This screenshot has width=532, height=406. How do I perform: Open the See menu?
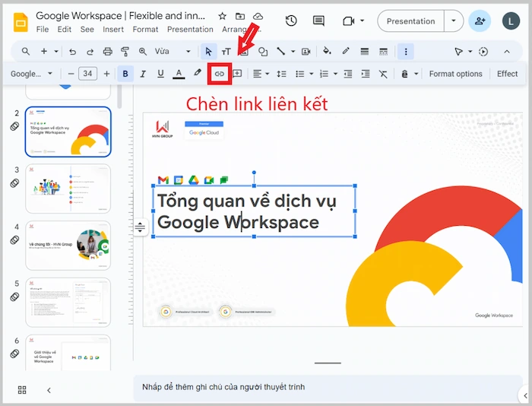click(87, 30)
